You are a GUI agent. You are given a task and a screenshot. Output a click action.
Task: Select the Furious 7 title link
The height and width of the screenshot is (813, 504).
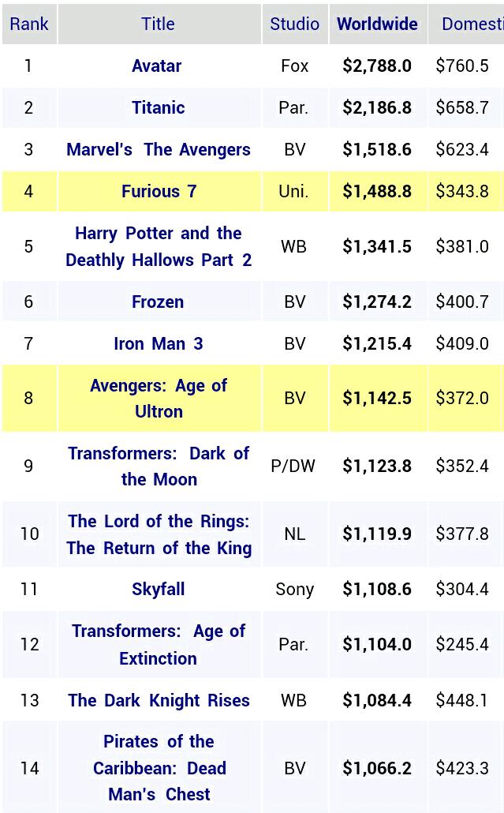[x=159, y=191]
